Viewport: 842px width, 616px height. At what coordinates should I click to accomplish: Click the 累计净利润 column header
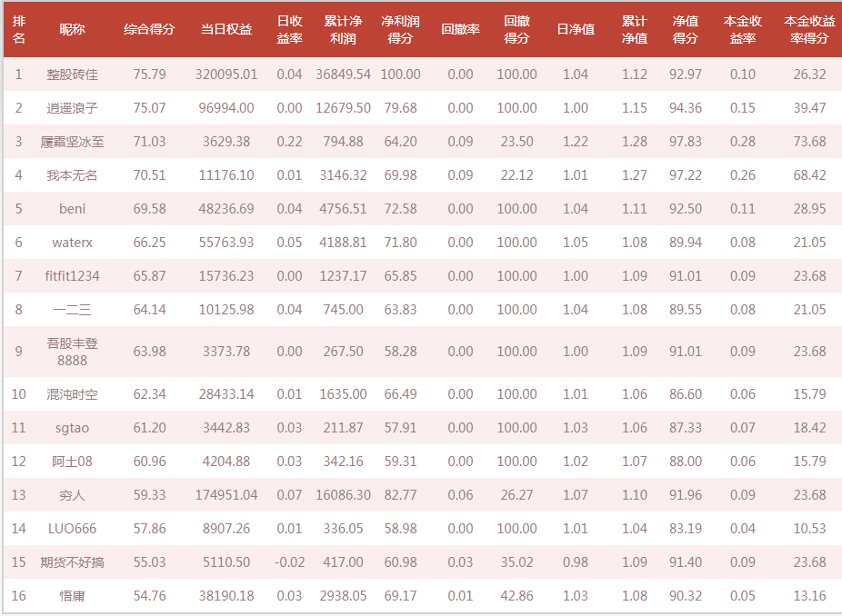click(343, 29)
